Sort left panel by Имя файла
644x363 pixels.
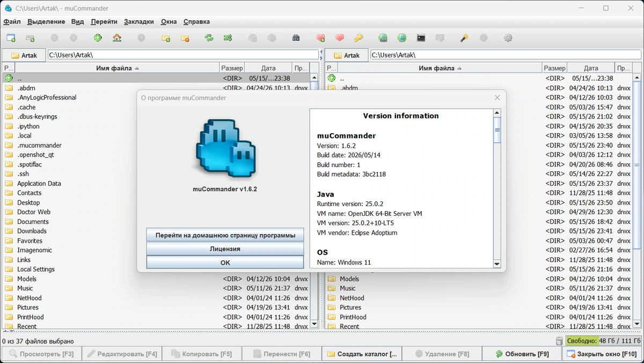[118, 68]
